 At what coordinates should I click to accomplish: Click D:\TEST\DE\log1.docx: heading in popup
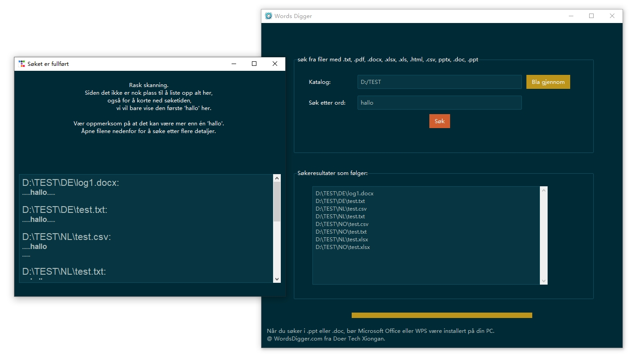pos(71,183)
